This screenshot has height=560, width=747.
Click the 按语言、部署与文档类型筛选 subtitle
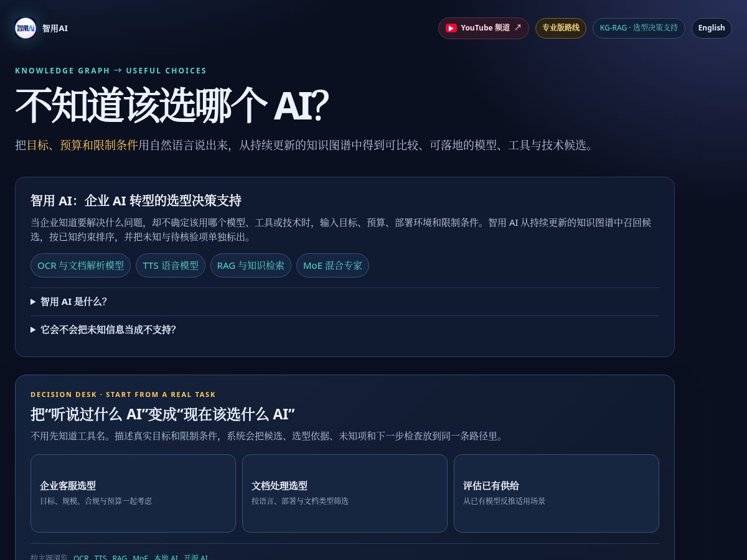click(300, 501)
